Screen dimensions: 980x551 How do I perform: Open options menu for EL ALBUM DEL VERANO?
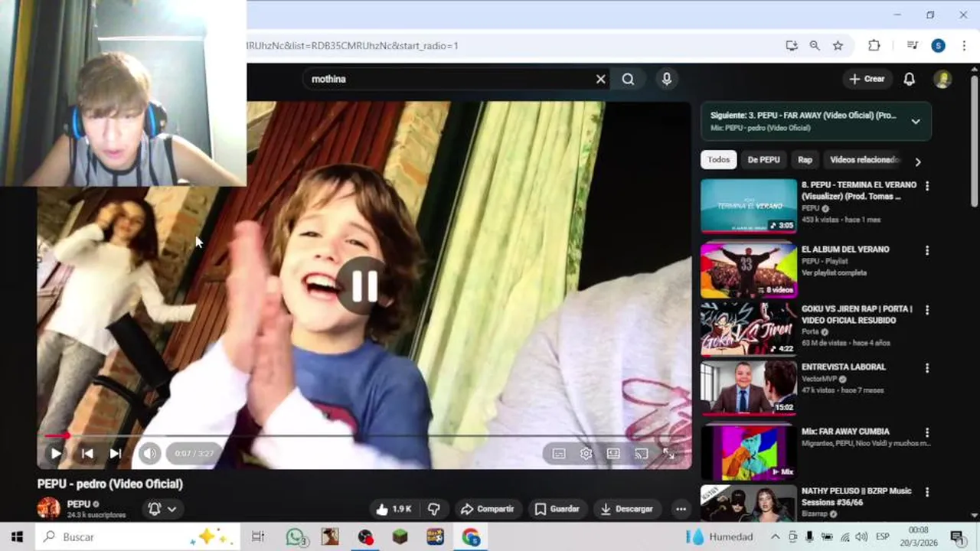[x=927, y=250]
